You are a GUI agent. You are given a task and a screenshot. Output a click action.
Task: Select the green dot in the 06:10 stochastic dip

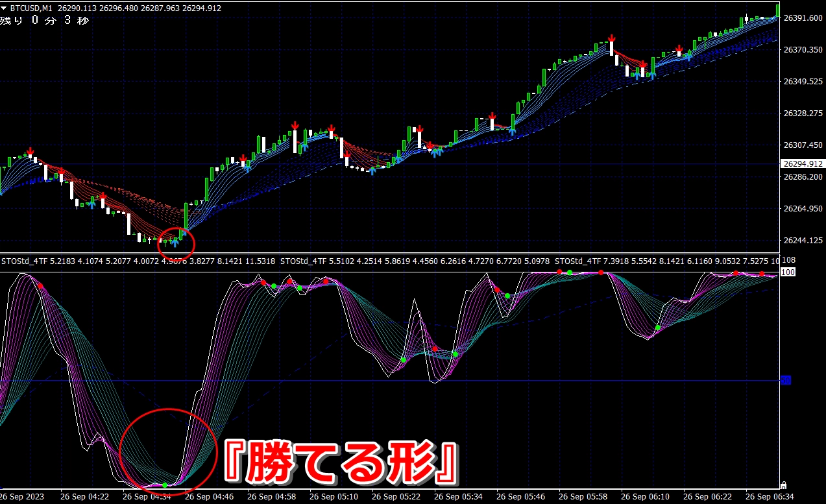(x=657, y=328)
